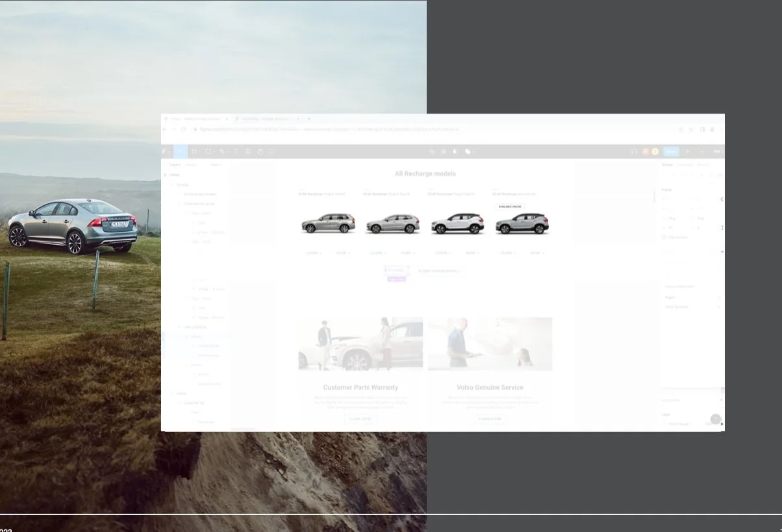The image size is (782, 532).
Task: Select the XC60 Recharge car image
Action: [x=392, y=223]
